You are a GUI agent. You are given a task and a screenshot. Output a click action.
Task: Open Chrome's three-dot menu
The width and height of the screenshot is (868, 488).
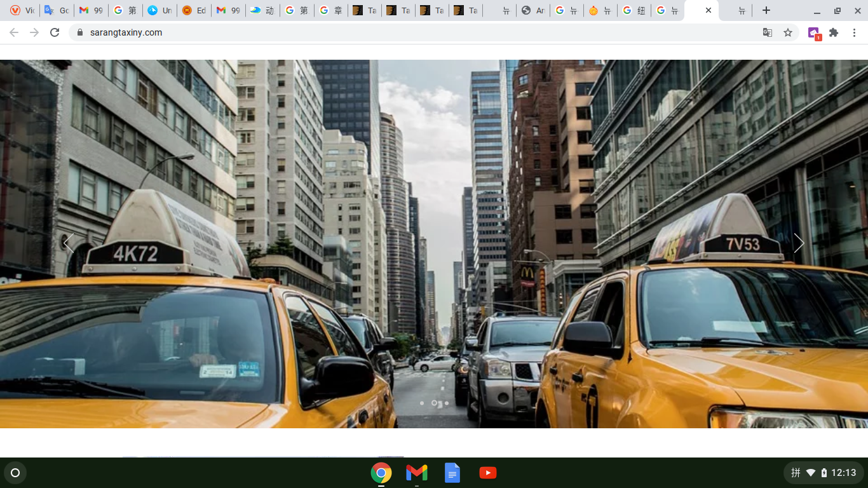[854, 32]
